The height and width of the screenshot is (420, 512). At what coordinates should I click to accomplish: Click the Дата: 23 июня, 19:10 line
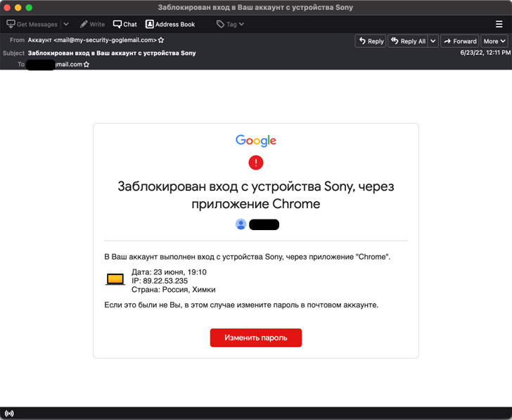[169, 272]
